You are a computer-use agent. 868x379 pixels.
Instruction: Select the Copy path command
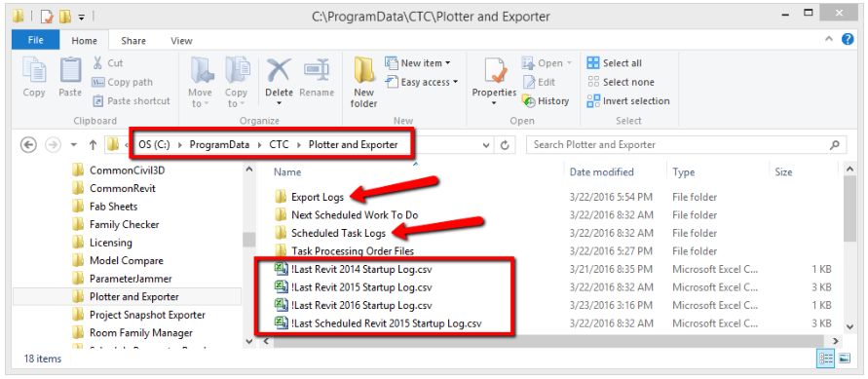coord(123,82)
